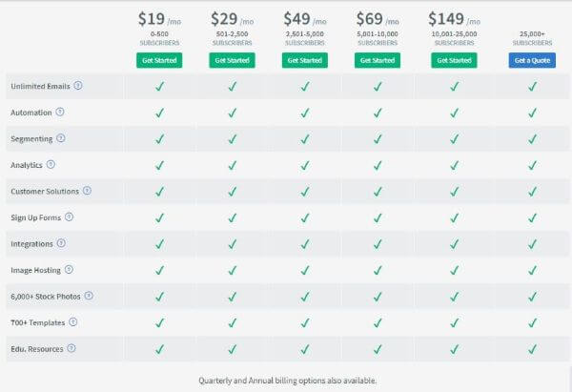Click the Image Hosting info icon
The width and height of the screenshot is (572, 392).
coord(69,269)
